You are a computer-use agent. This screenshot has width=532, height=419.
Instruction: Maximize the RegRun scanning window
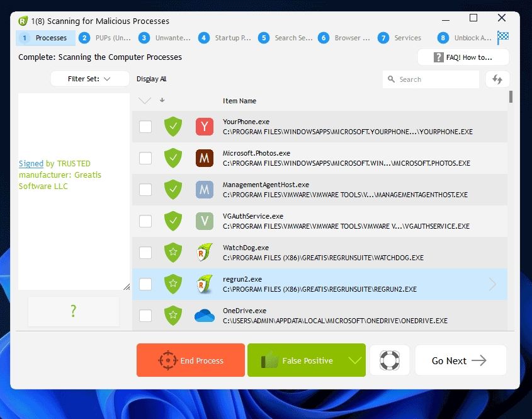[473, 18]
